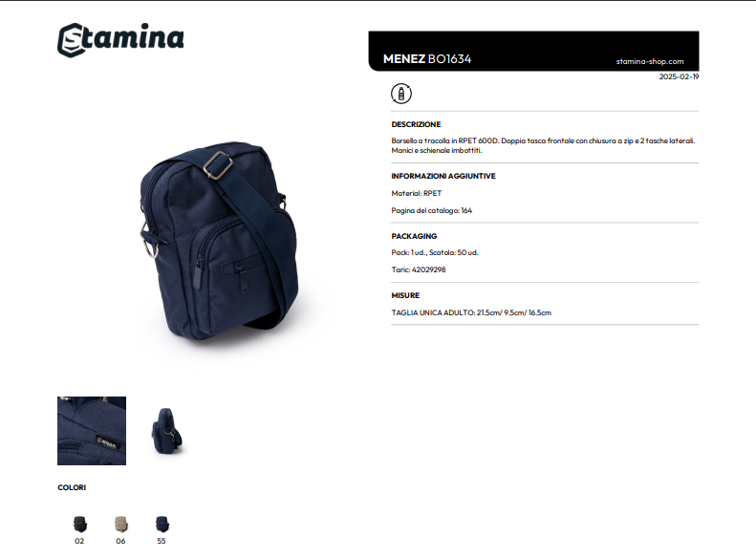756x558 pixels.
Task: Open the side view bag thumbnail
Action: 166,431
